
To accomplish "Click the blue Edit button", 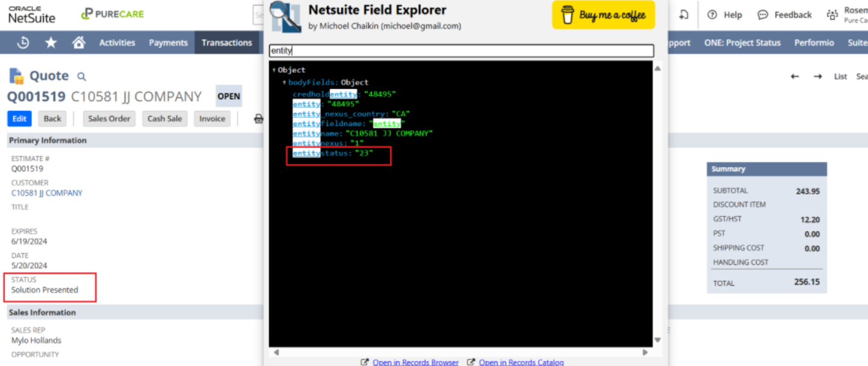I will point(19,119).
